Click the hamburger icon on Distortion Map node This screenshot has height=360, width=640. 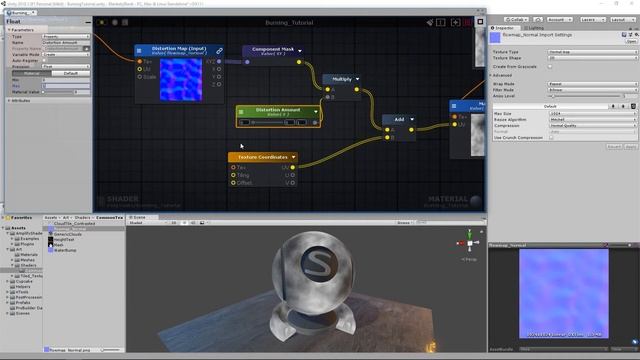(139, 51)
